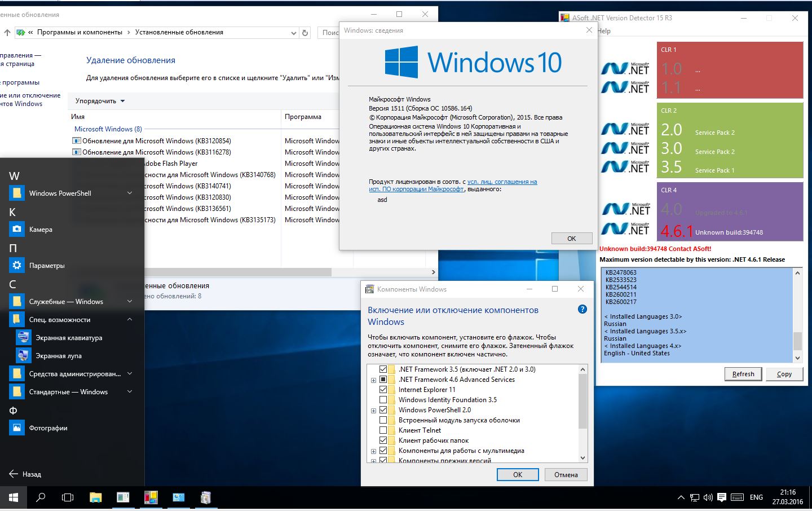Click the Recycle Bin-like taskbar icon
The width and height of the screenshot is (812, 511).
206,497
